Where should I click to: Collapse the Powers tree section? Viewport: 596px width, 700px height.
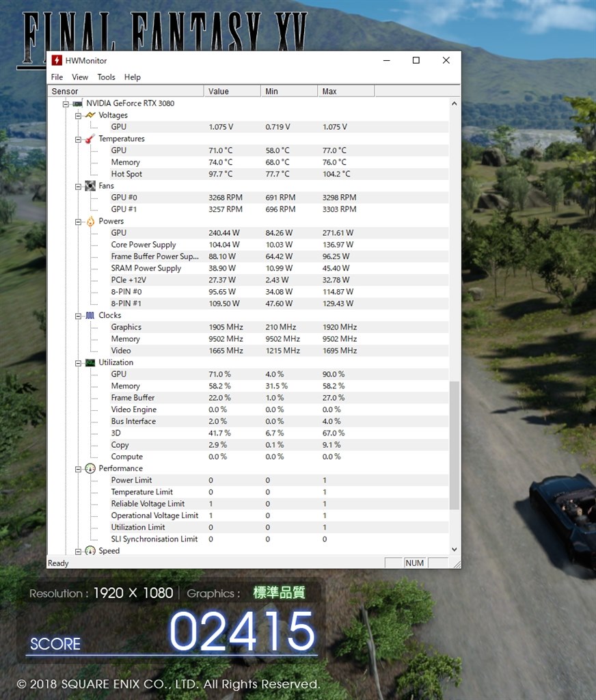coord(78,222)
